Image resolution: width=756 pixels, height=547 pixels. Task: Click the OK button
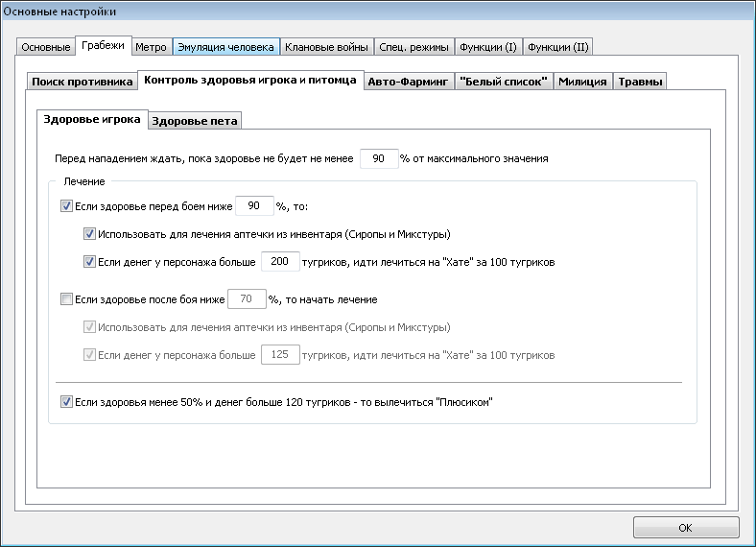(686, 528)
